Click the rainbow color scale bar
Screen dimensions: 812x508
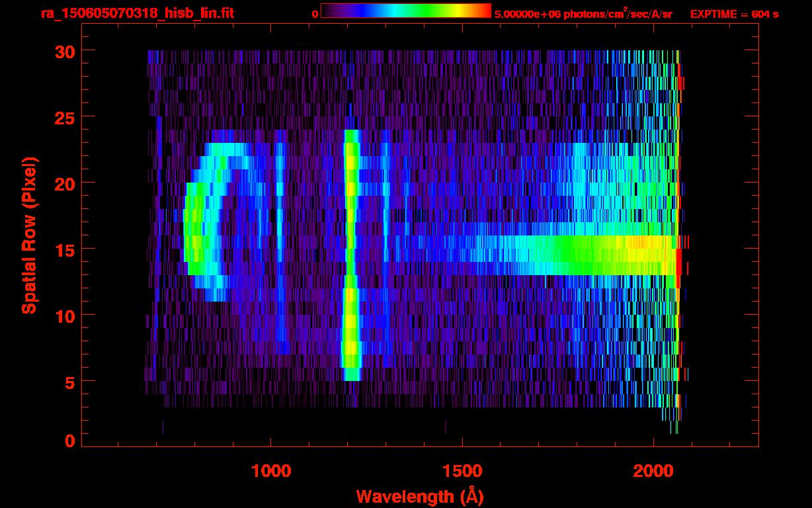point(405,11)
